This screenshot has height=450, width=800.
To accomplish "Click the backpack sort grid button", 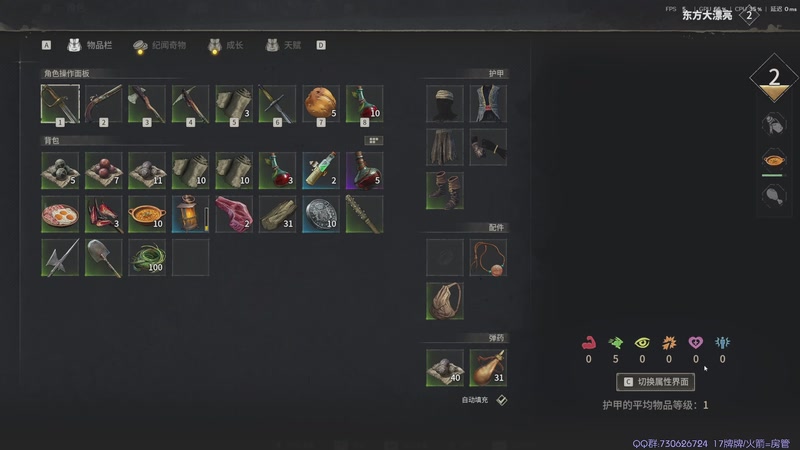I will [373, 140].
